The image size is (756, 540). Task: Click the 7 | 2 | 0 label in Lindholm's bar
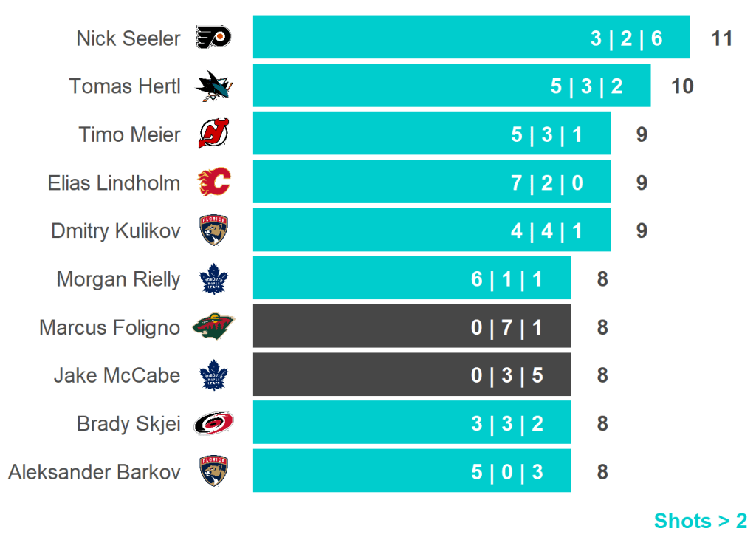[547, 182]
